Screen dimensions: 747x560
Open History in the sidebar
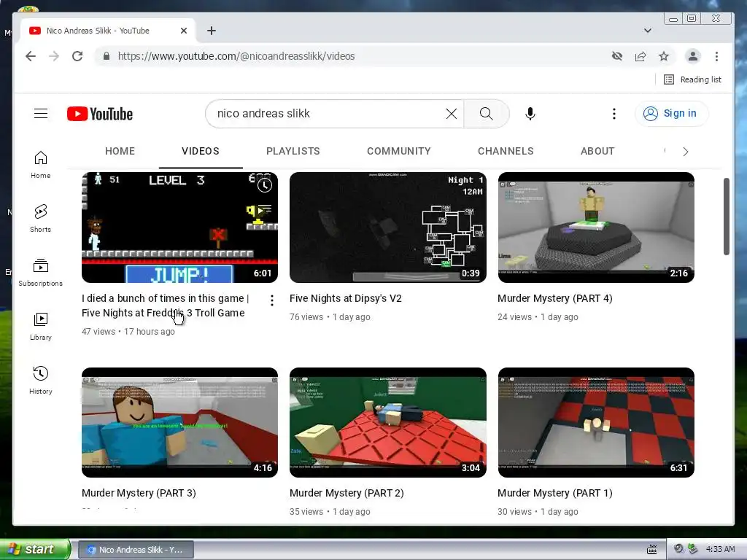[41, 381]
